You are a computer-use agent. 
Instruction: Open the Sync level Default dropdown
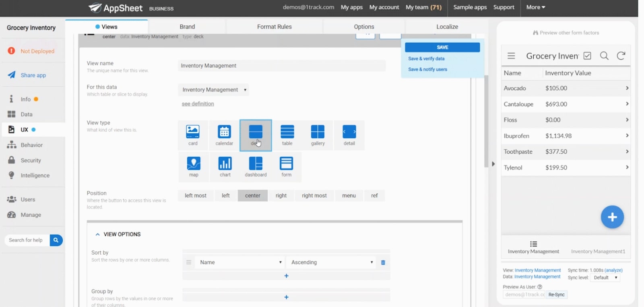point(605,278)
